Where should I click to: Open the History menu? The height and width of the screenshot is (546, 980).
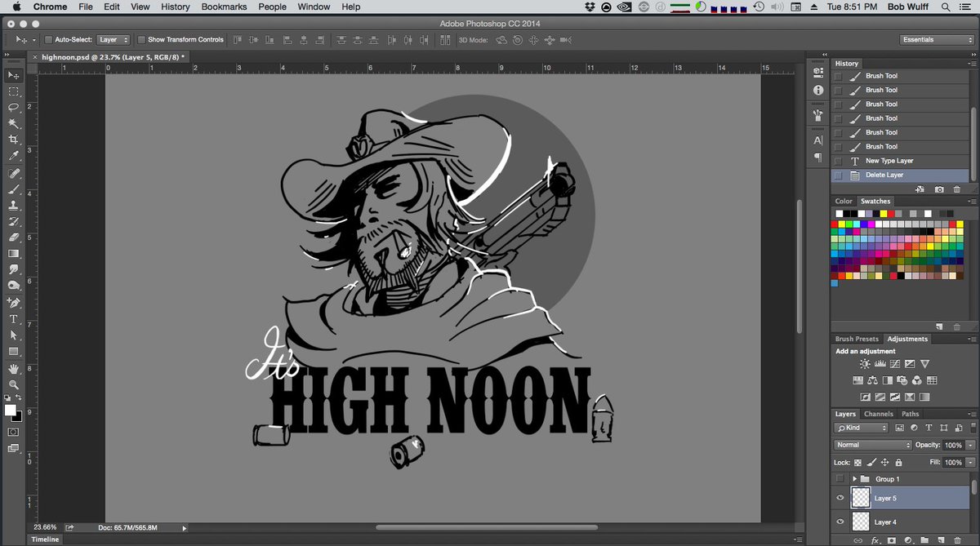[x=175, y=7]
